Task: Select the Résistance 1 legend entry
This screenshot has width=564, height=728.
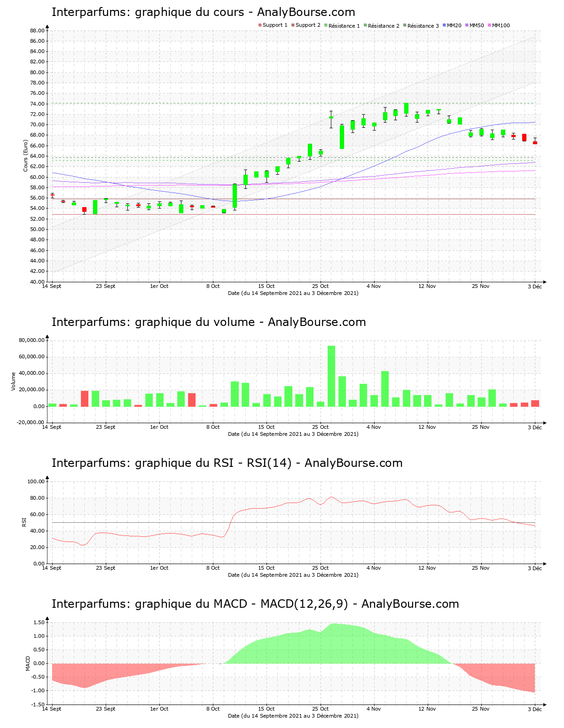Action: 342,25
